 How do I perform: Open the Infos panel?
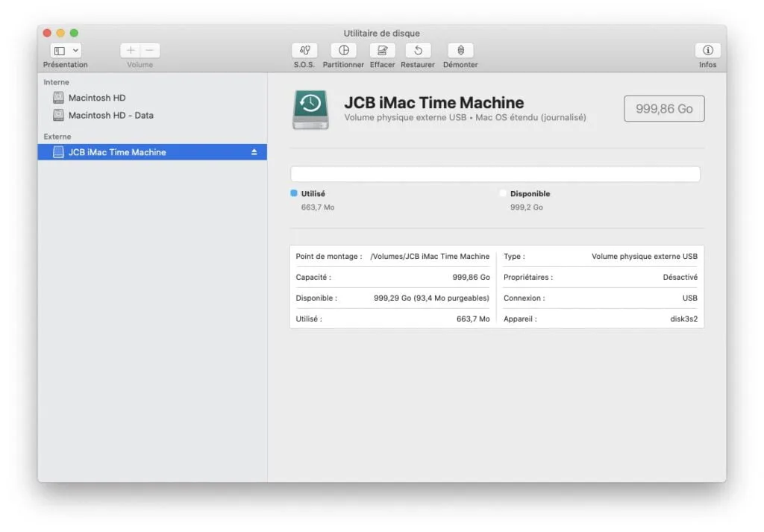tap(707, 52)
